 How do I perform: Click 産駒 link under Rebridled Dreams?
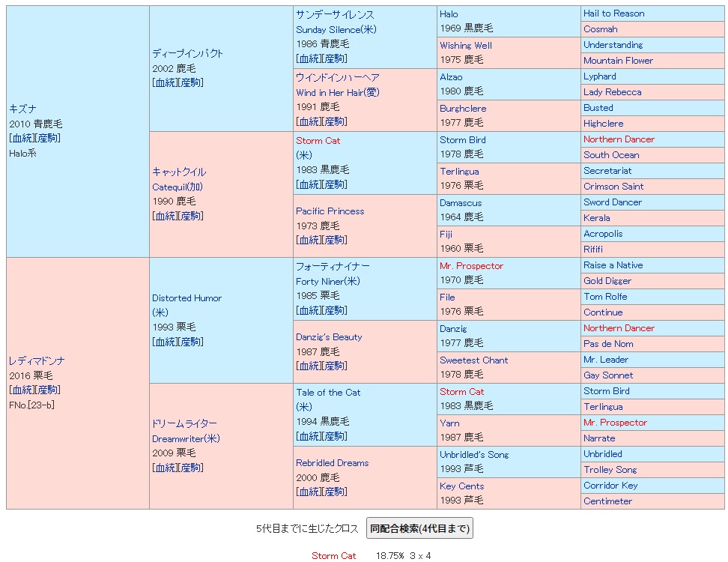click(335, 492)
